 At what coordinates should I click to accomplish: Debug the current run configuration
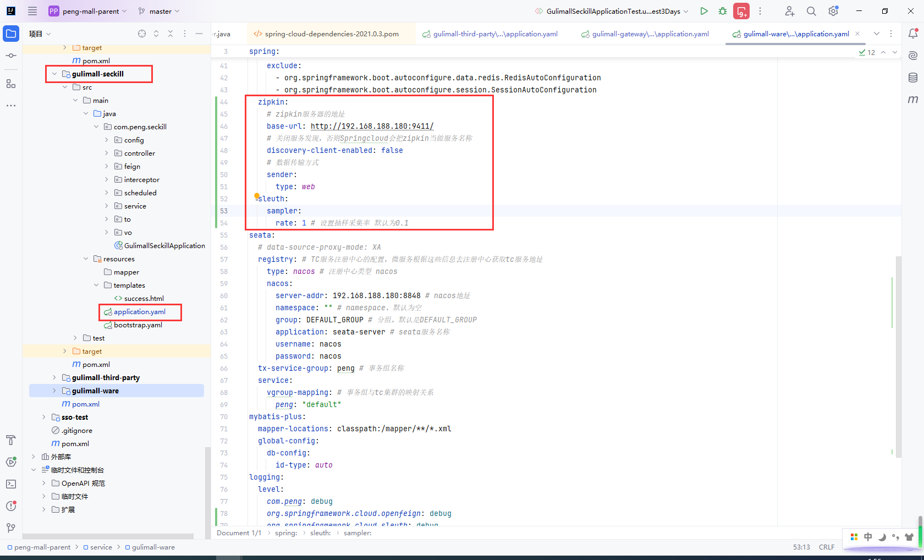coord(723,11)
